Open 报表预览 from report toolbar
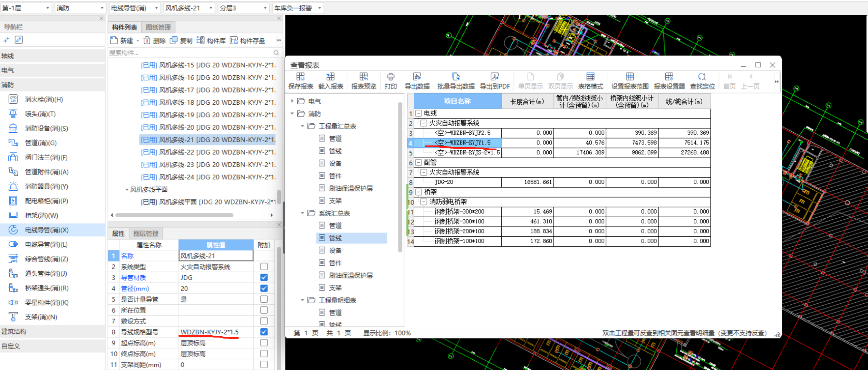 click(364, 81)
